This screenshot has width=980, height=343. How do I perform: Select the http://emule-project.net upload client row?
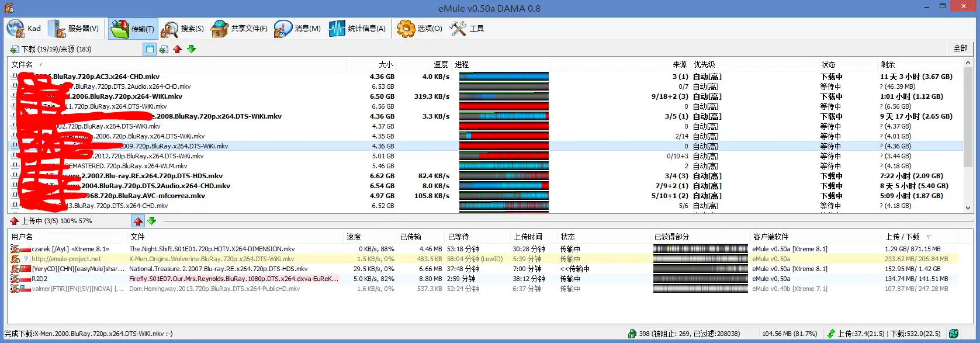click(x=483, y=259)
